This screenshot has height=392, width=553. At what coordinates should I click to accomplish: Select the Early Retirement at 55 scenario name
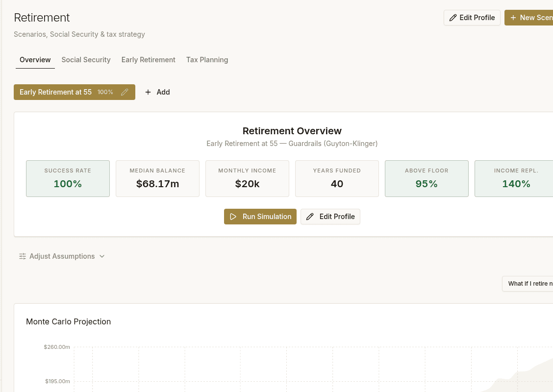point(55,92)
